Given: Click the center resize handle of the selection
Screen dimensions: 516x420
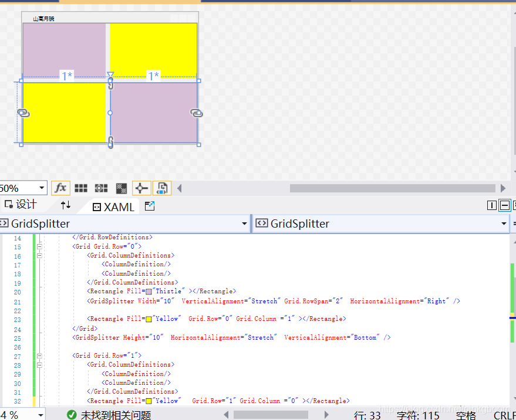Looking at the screenshot, I should 110,113.
